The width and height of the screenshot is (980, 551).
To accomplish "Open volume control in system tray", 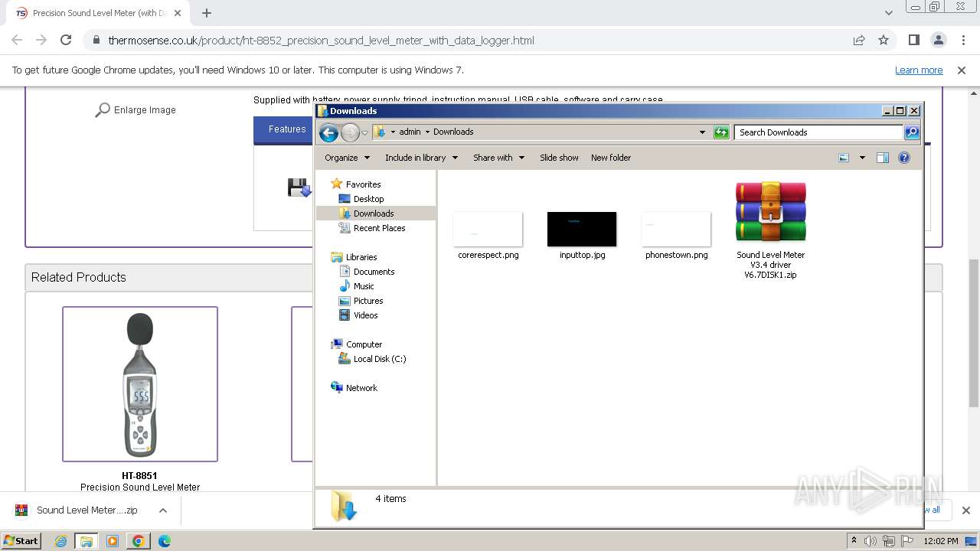I will point(871,541).
